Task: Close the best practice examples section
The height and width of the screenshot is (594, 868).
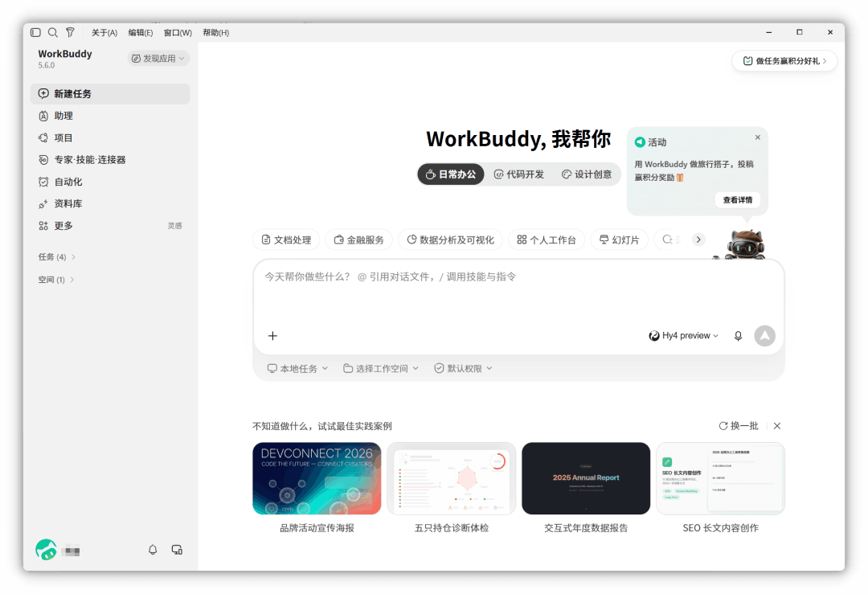Action: 777,426
